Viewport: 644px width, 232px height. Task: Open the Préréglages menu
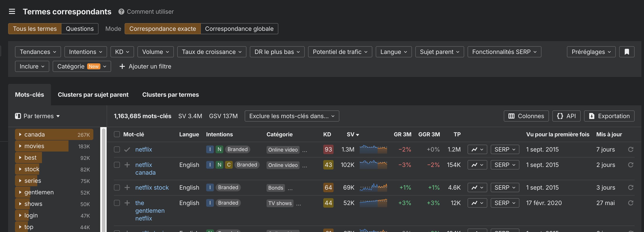point(591,52)
